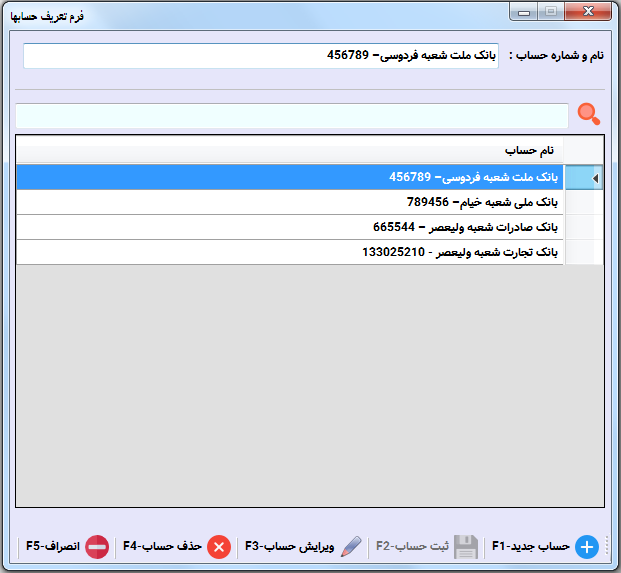Viewport: 621px width, 573px height.
Task: Select row بانک صادرات شعبه ولیعصر 665544
Action: pyautogui.click(x=290, y=227)
